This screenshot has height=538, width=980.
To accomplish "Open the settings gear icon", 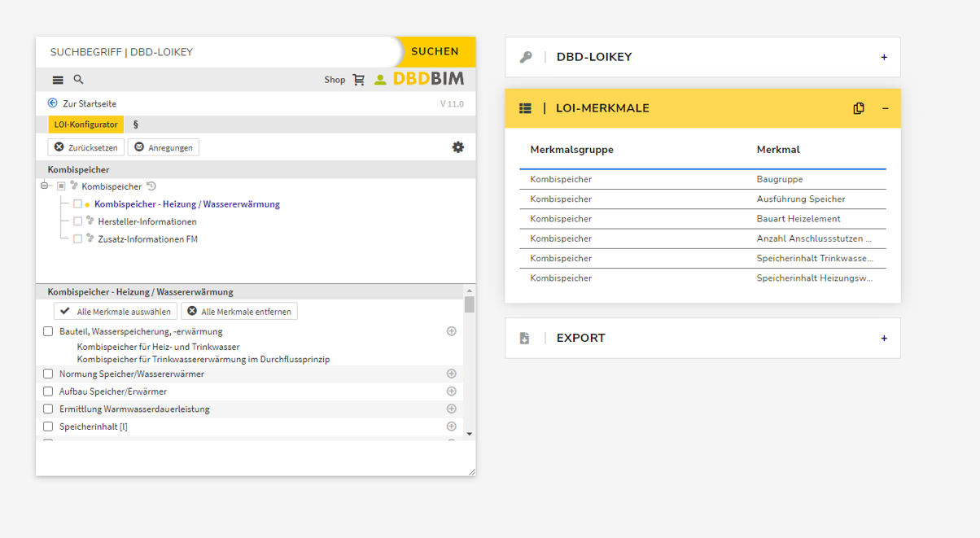I will pos(458,147).
